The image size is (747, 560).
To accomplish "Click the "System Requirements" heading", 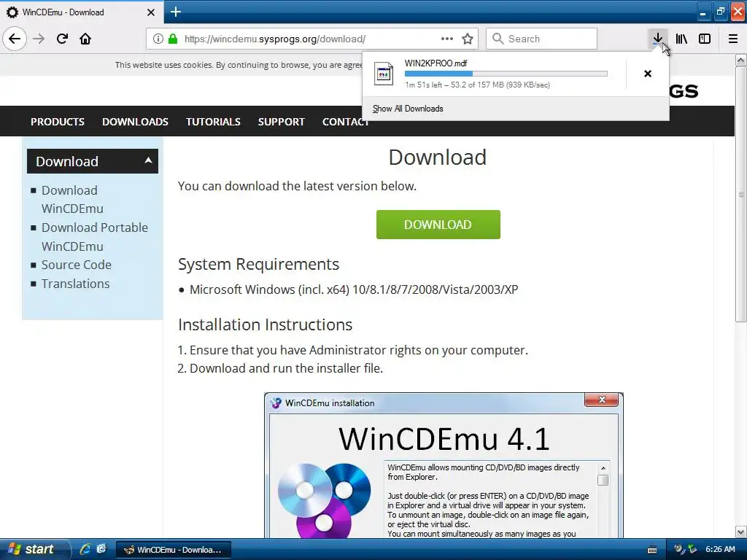I will (x=259, y=264).
